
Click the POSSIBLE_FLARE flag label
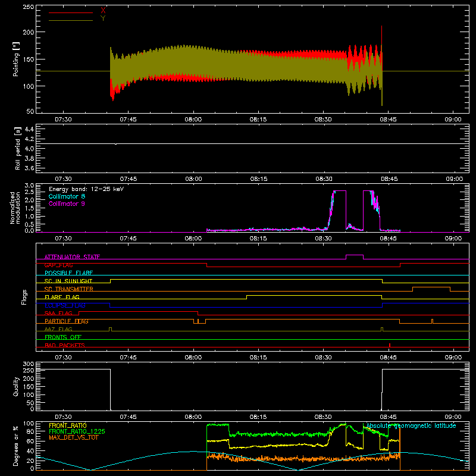click(x=68, y=273)
